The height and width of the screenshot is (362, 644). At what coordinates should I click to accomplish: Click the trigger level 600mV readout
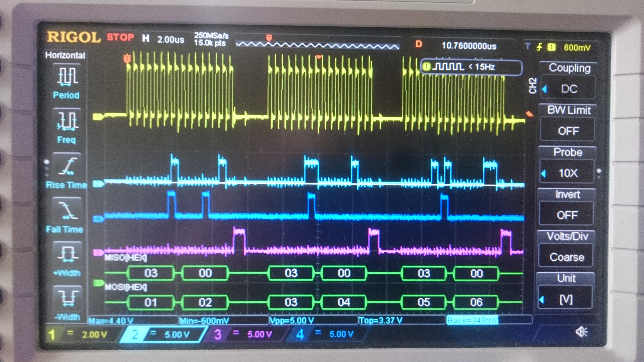pos(577,47)
